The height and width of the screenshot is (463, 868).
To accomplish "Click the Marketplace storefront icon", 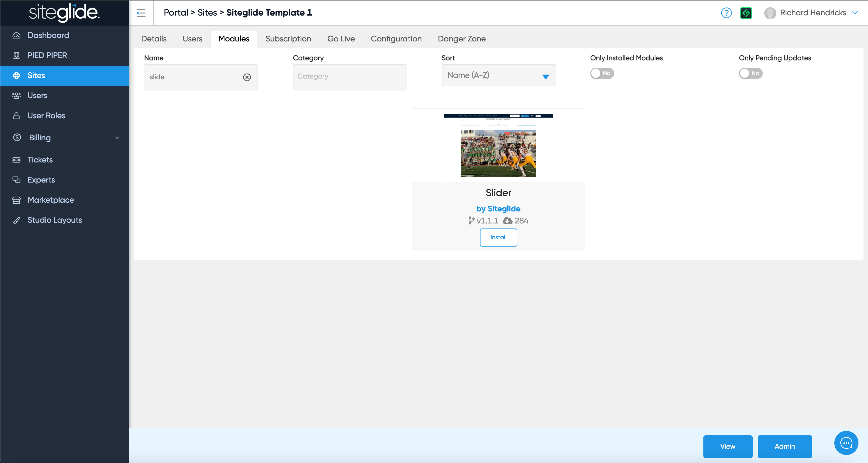I will [17, 200].
